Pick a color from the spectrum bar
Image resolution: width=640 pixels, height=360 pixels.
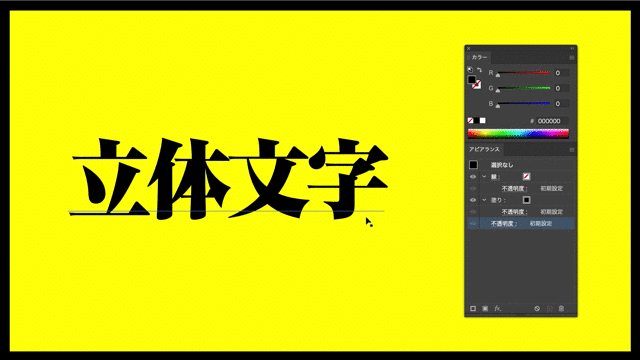(x=518, y=133)
